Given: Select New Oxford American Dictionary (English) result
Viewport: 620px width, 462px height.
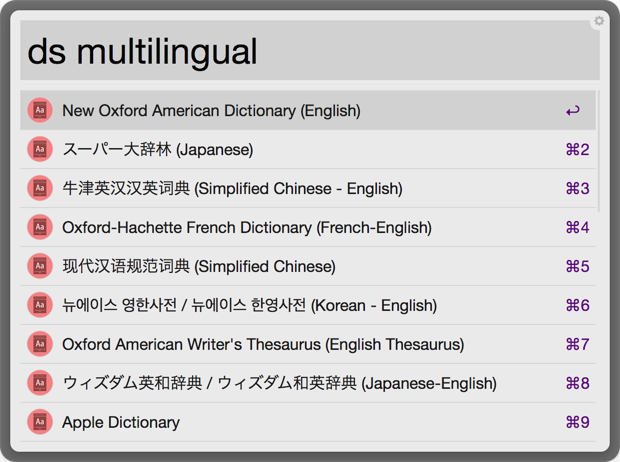Looking at the screenshot, I should [x=308, y=110].
